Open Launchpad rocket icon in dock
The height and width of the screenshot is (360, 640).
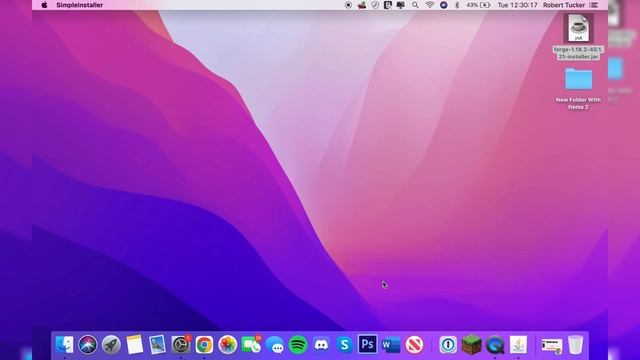coord(111,345)
